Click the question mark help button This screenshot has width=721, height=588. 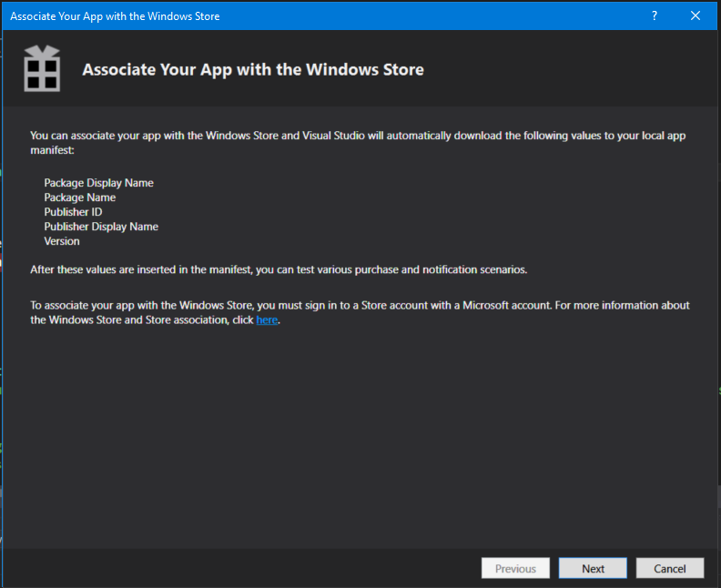[655, 15]
